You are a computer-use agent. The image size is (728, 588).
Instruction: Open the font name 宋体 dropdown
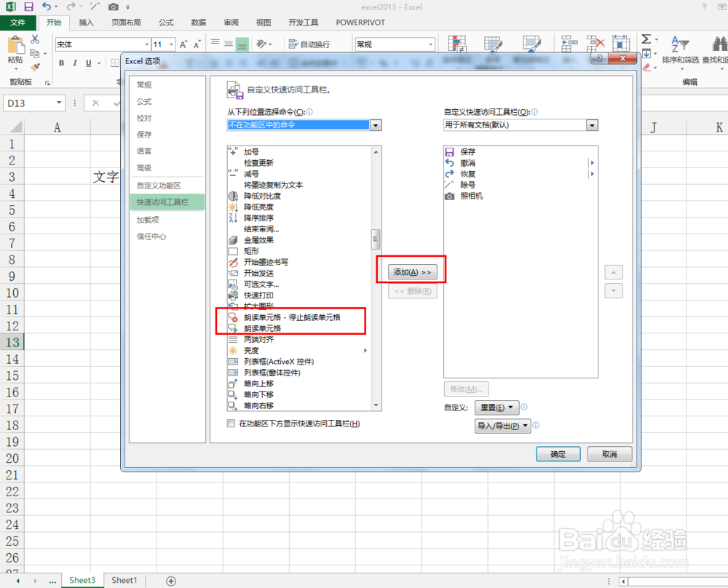[x=147, y=44]
